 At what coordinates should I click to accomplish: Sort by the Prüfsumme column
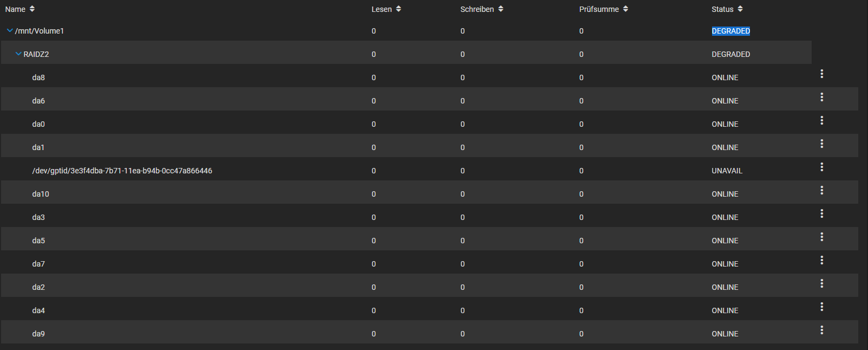604,9
